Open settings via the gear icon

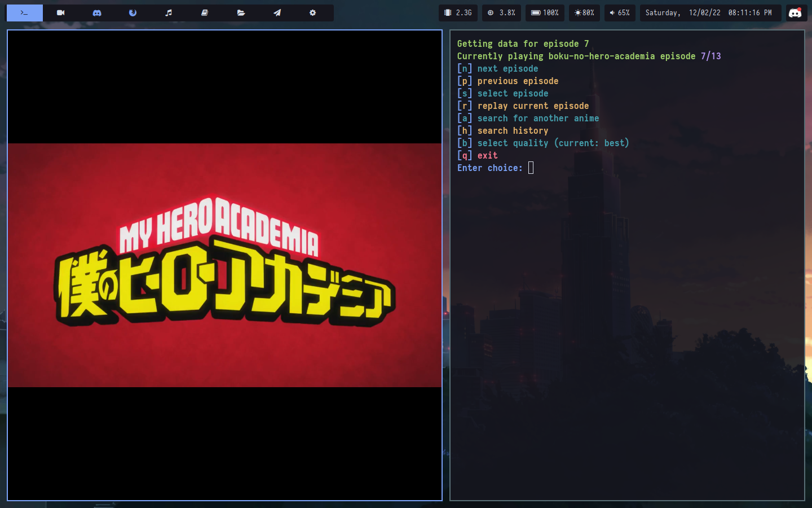tap(313, 12)
